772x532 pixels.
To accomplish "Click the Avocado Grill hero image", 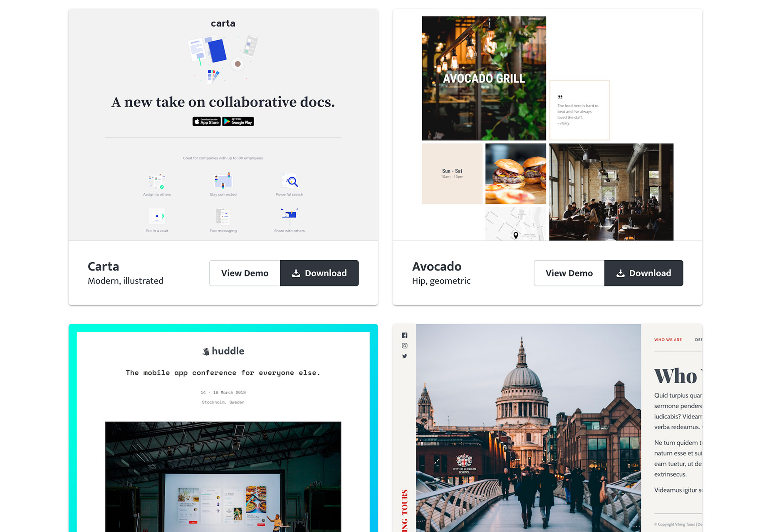I will [x=484, y=78].
